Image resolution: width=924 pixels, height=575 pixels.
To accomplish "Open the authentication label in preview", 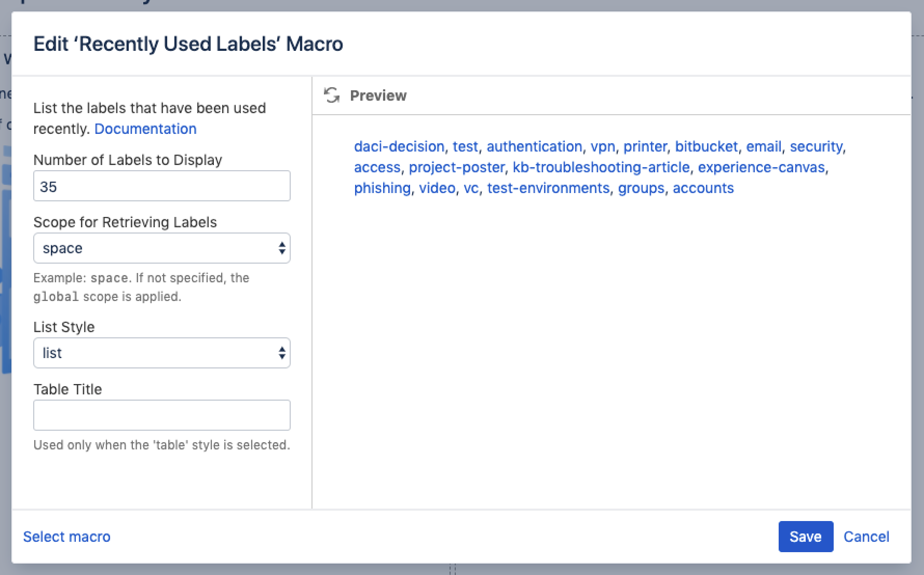I will click(x=534, y=146).
